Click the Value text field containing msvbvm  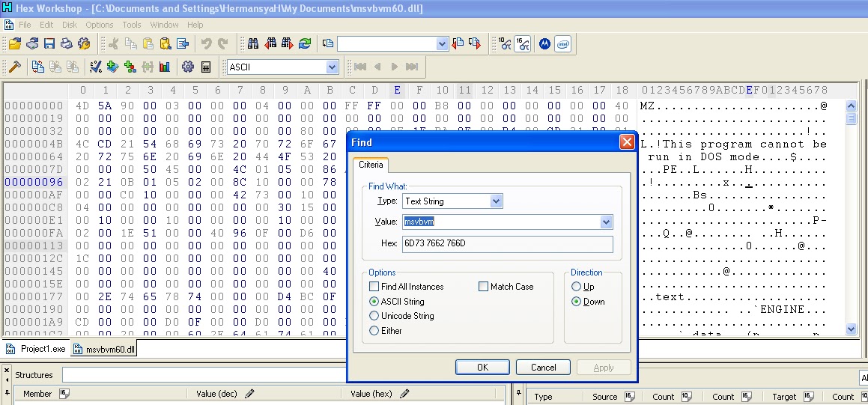click(501, 222)
